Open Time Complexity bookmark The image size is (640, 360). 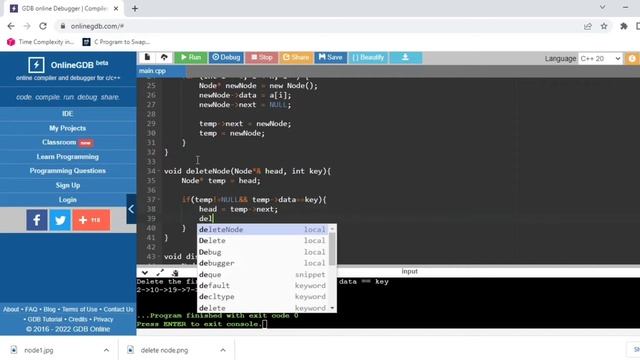click(40, 42)
